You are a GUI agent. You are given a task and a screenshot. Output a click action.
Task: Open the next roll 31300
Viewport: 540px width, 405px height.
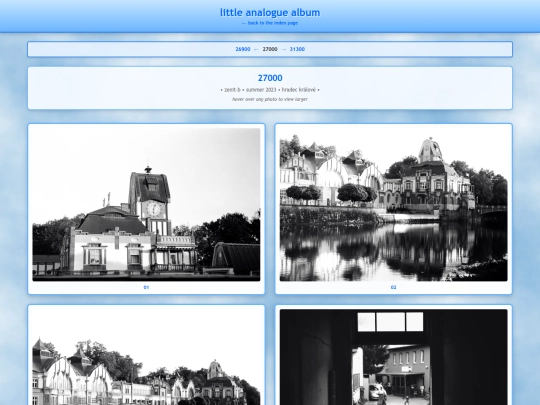[297, 49]
